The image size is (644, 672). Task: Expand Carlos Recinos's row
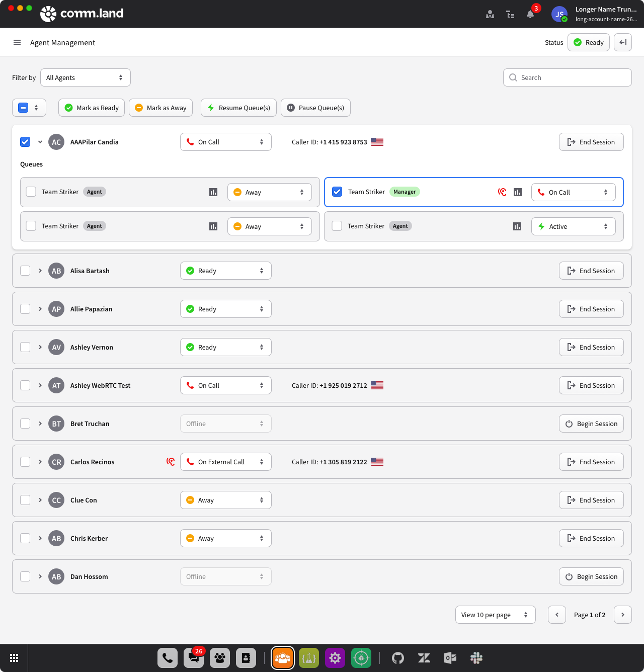pyautogui.click(x=40, y=462)
